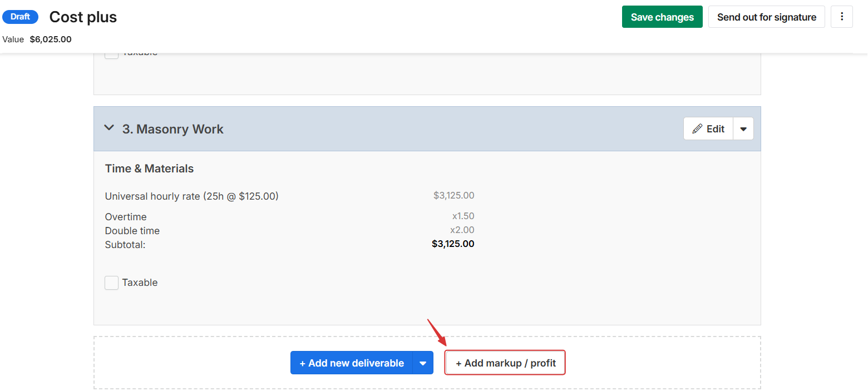Click the $3,125.00 hourly rate amount
The height and width of the screenshot is (391, 868).
454,196
